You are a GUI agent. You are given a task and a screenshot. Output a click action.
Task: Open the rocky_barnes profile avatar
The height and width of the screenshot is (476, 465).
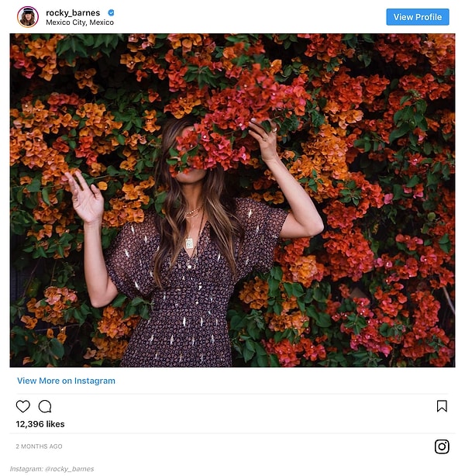28,17
